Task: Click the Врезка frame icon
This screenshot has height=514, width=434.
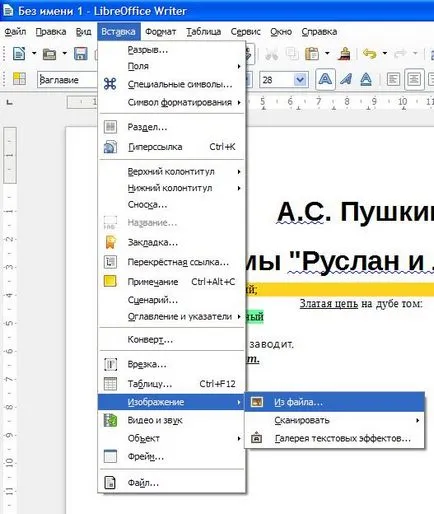Action: 110,364
